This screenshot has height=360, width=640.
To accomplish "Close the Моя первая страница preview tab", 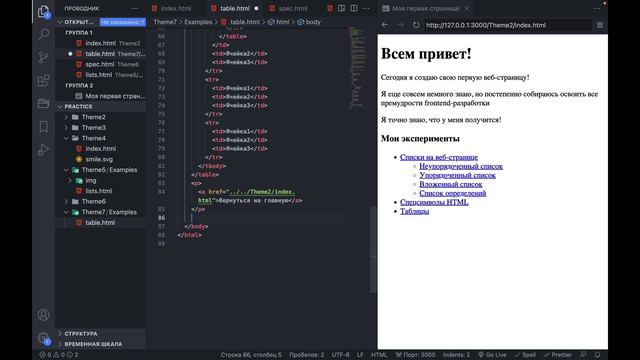I will 467,8.
